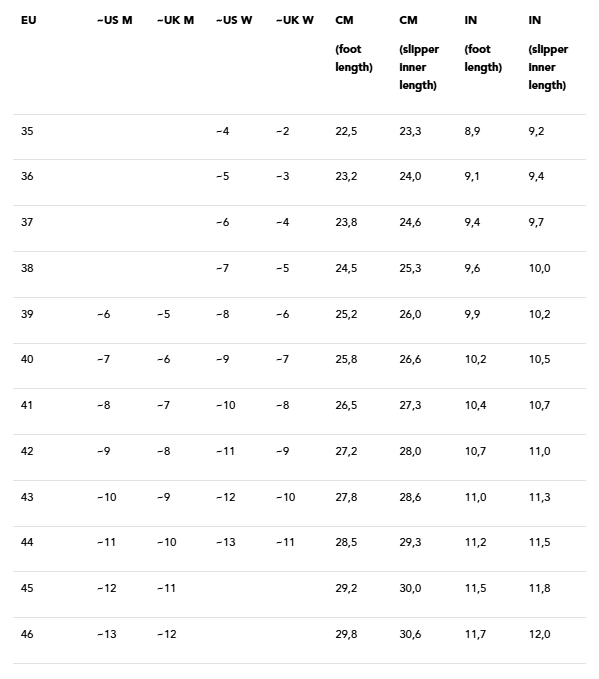
Task: Select slipper inner length 24,0 cell
Action: [x=410, y=176]
